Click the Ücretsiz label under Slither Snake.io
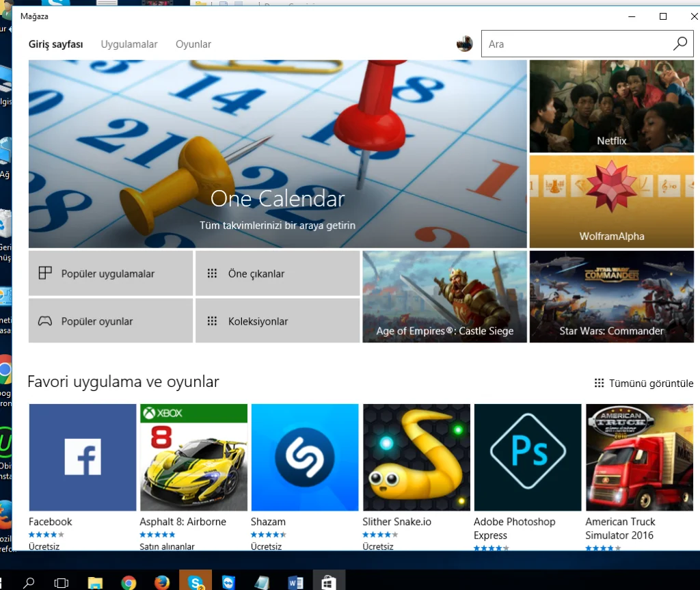The height and width of the screenshot is (590, 700). (378, 547)
